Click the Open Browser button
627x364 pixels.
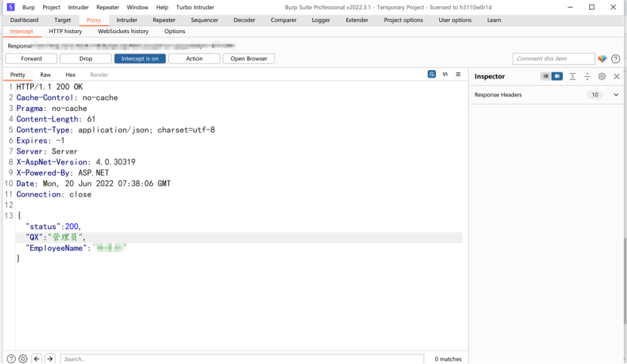click(x=249, y=59)
